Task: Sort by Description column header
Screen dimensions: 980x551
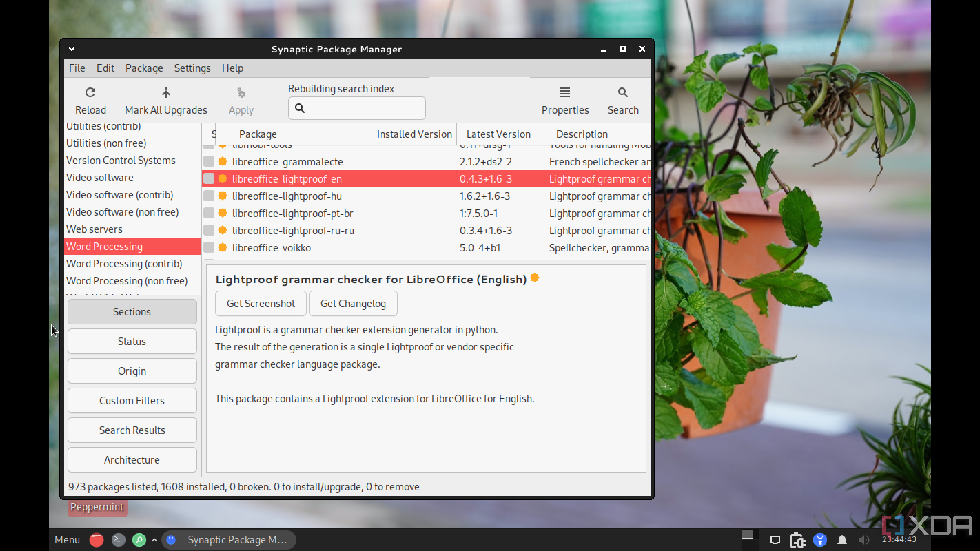Action: pos(598,134)
